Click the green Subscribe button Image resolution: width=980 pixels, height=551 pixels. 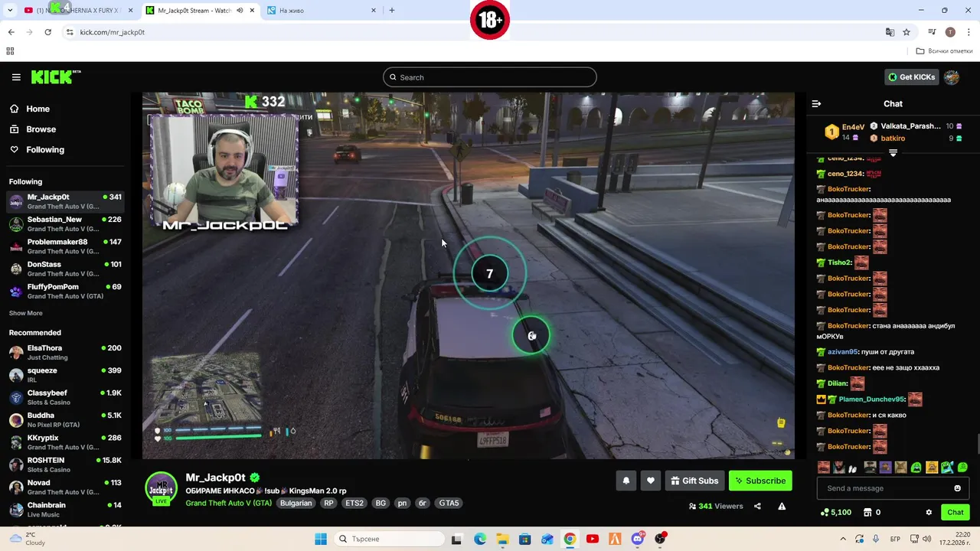coord(760,481)
